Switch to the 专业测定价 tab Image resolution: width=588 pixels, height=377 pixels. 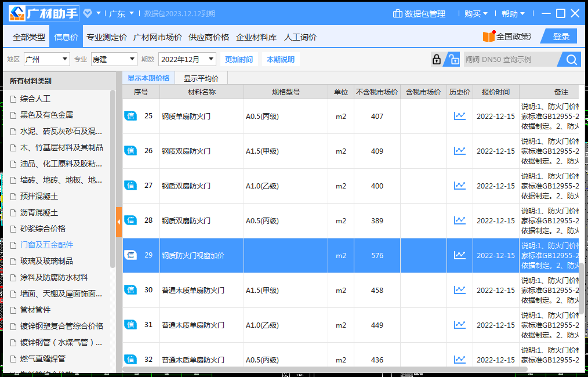pos(107,37)
